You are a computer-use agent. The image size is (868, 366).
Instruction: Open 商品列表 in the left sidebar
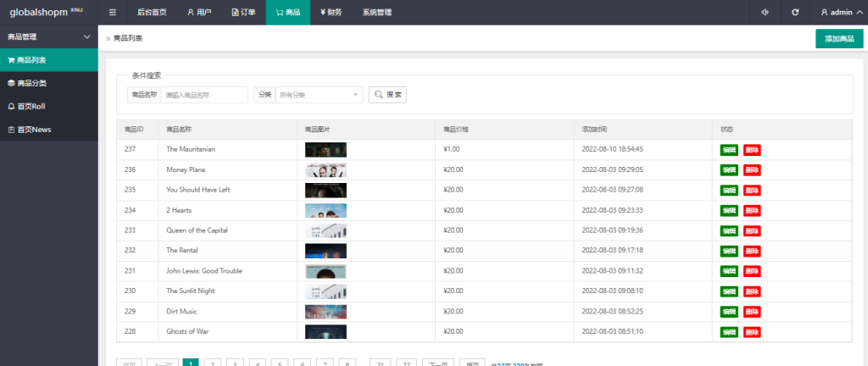tap(49, 60)
